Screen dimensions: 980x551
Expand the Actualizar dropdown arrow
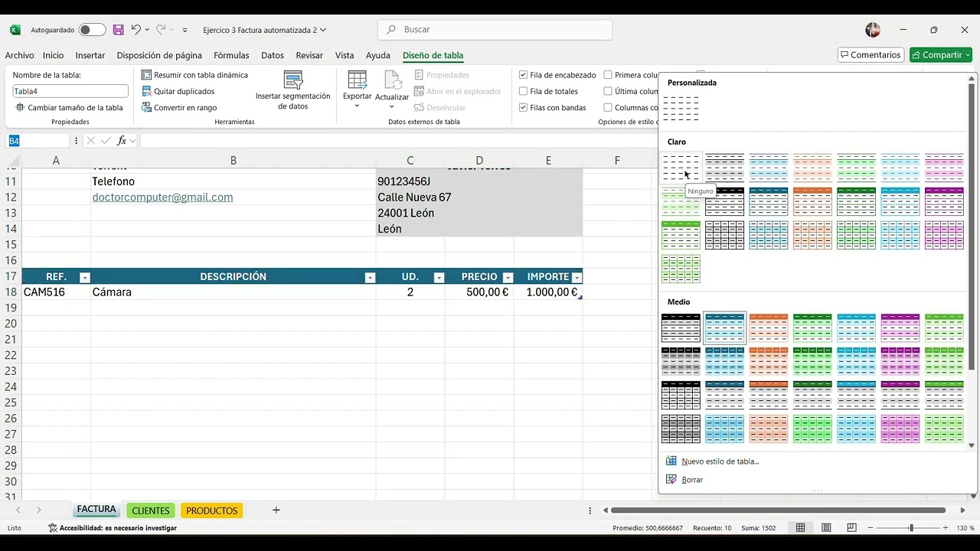click(392, 106)
